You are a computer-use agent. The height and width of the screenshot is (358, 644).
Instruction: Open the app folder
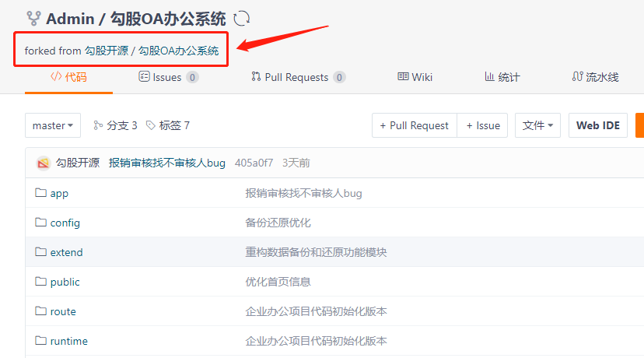coord(59,193)
